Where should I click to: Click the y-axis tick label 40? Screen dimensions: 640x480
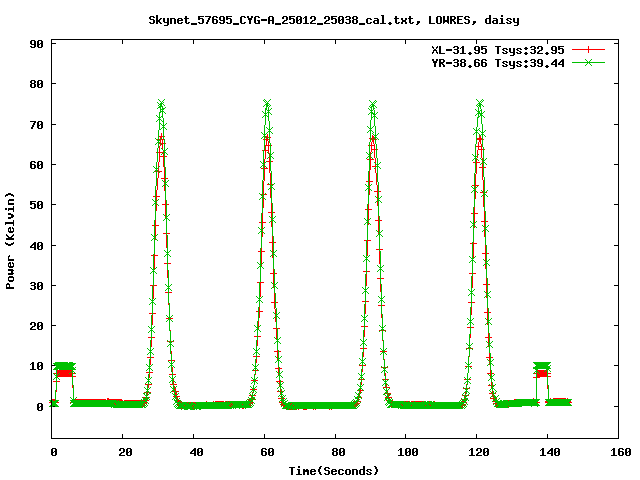point(36,246)
